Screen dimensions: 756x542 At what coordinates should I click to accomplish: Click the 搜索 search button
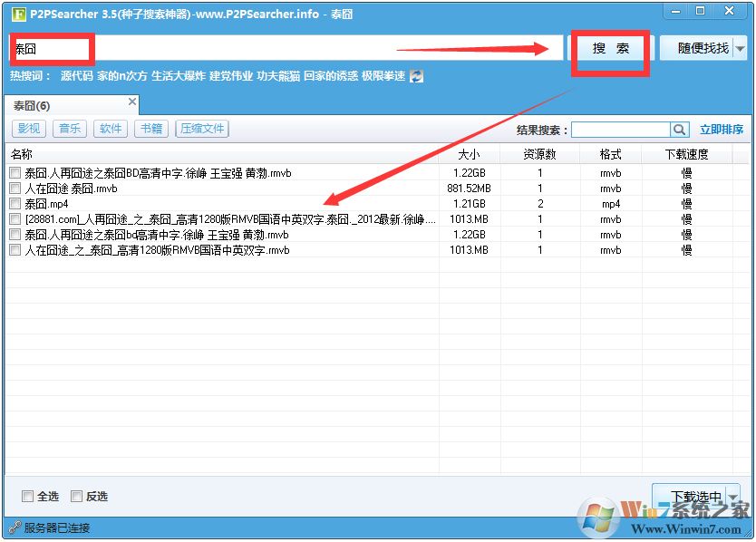[609, 49]
